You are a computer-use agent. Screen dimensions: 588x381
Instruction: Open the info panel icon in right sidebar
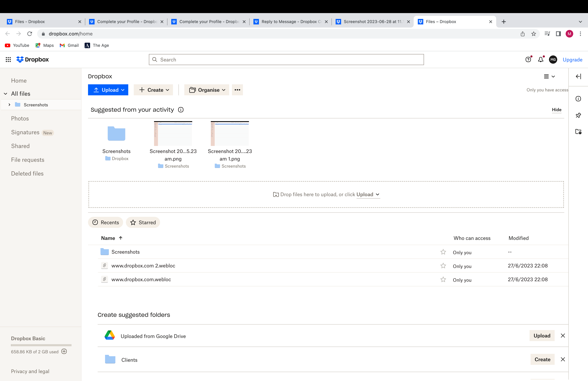[578, 99]
